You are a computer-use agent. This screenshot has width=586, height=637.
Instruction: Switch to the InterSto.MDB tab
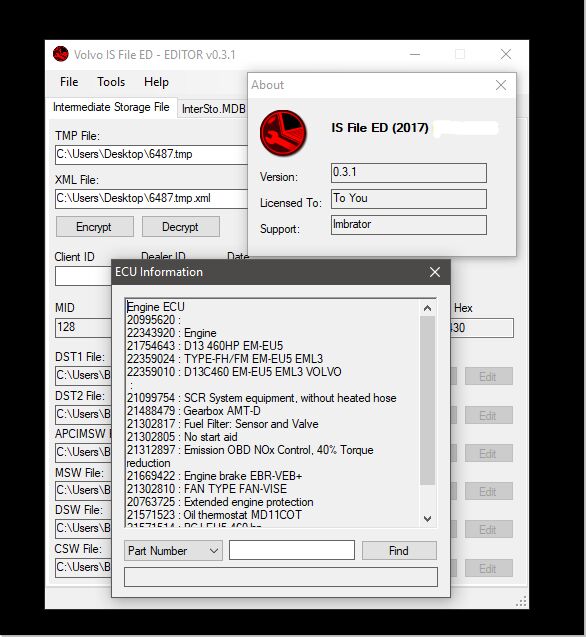click(213, 109)
